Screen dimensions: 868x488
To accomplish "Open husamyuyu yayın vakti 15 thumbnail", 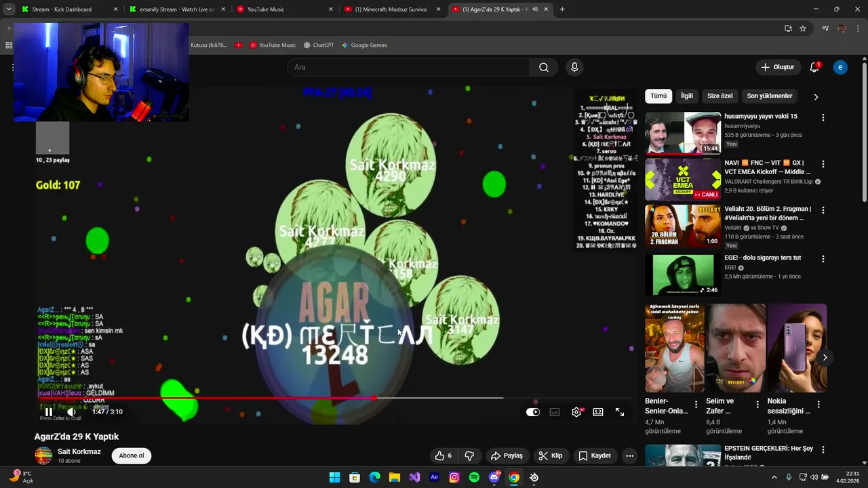I will 683,133.
